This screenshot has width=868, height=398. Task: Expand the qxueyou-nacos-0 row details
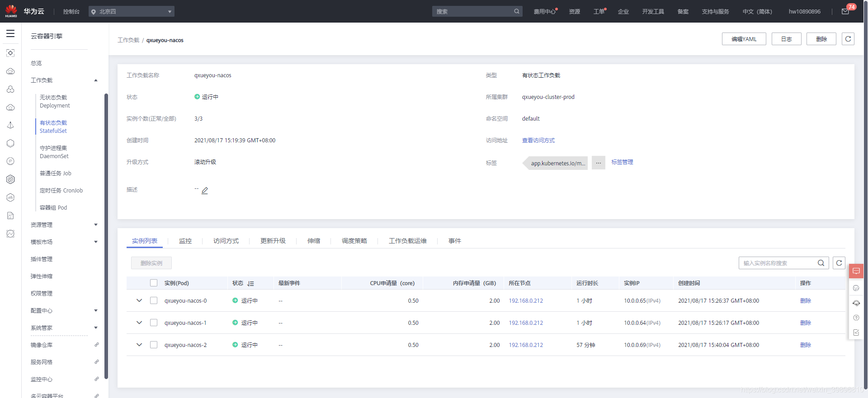coord(139,300)
